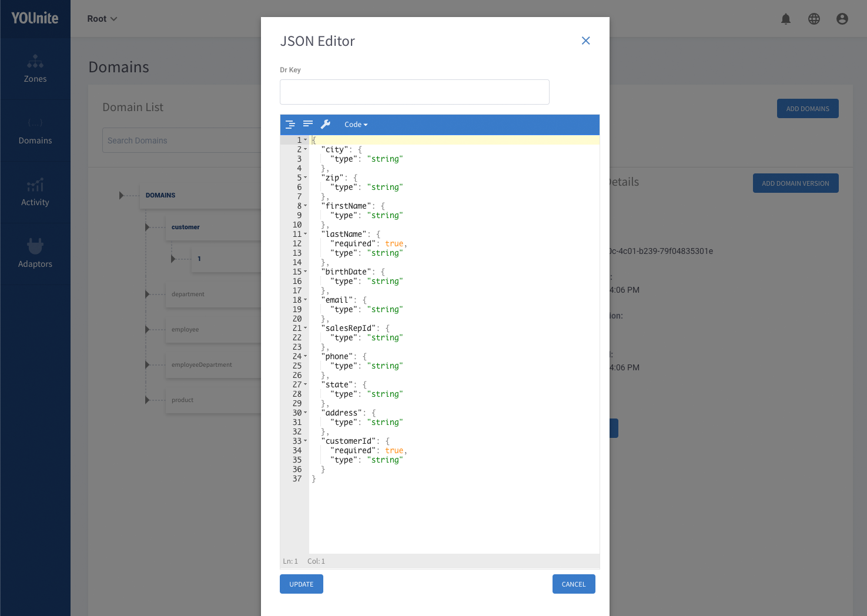
Task: Collapse the lastName fold arrow on line 11
Action: [306, 234]
